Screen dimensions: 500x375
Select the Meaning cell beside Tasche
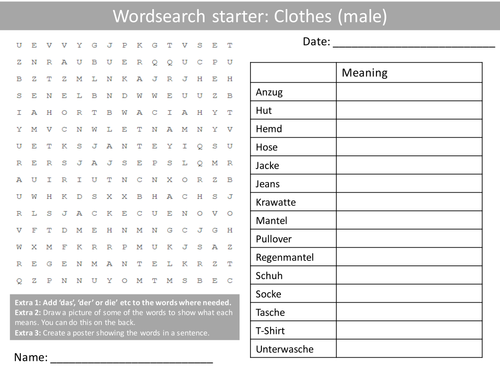(x=409, y=312)
